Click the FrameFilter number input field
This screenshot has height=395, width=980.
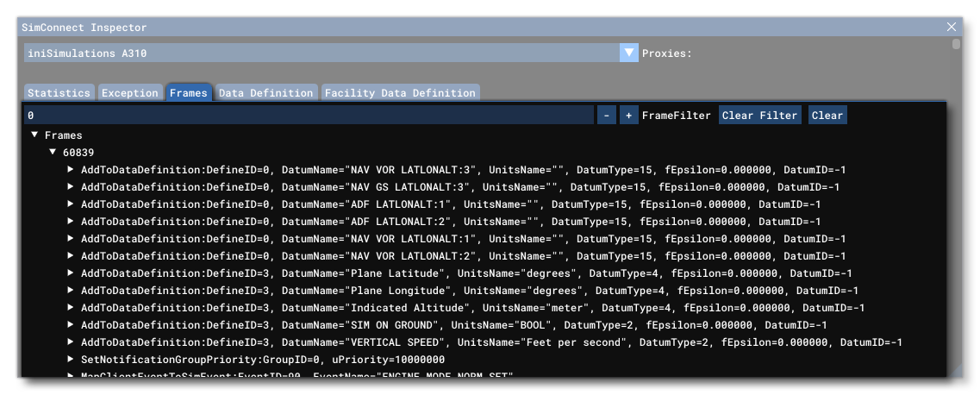(309, 116)
